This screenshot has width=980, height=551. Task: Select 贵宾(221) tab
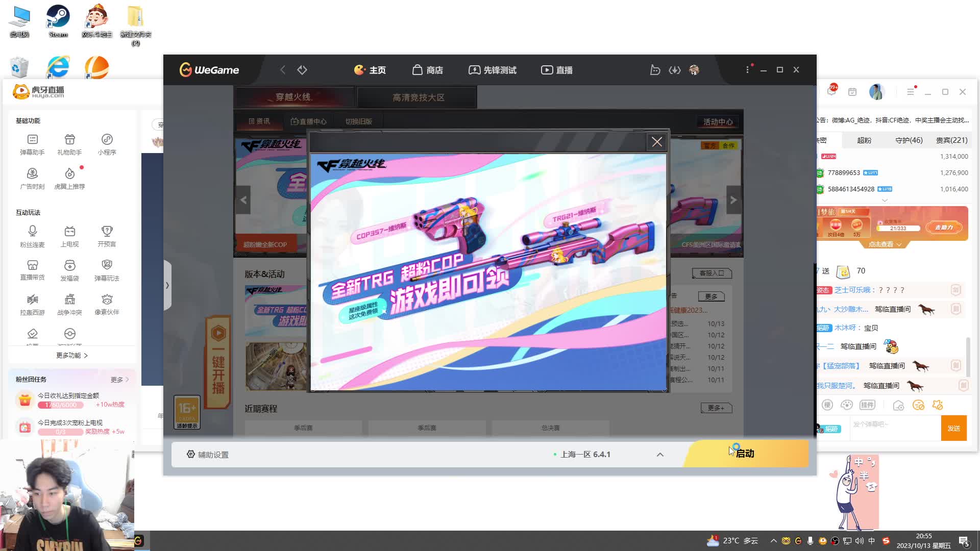pos(951,140)
